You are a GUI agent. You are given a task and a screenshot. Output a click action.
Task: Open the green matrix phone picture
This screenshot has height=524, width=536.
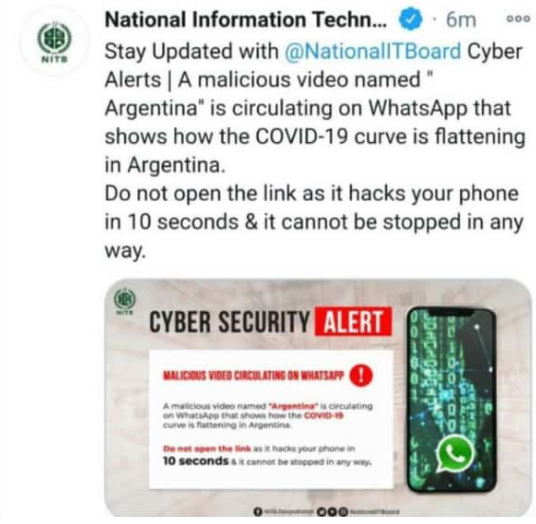(451, 400)
